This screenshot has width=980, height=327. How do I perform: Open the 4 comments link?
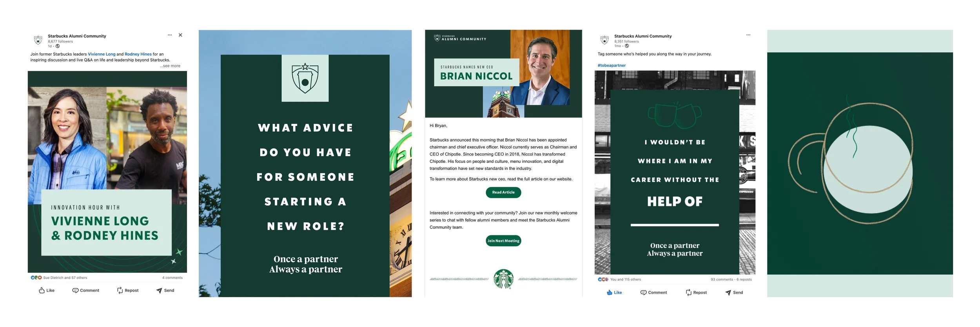click(x=172, y=278)
